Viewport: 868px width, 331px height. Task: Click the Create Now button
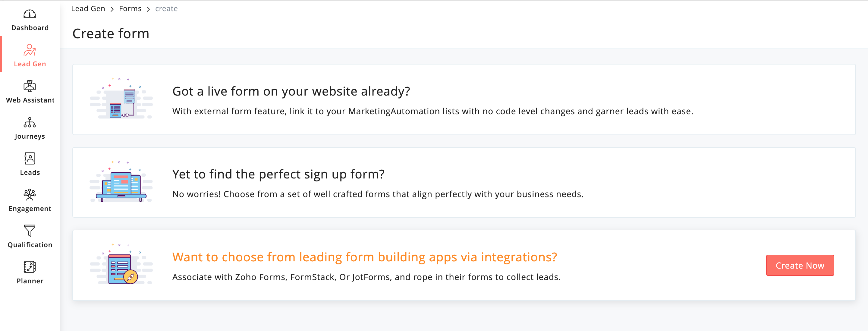(800, 265)
